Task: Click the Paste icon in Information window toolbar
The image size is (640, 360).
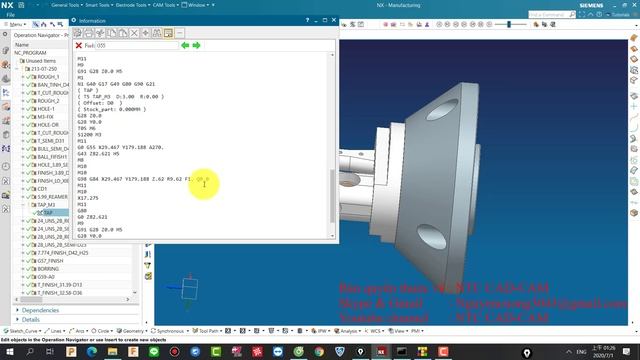Action: tap(123, 33)
